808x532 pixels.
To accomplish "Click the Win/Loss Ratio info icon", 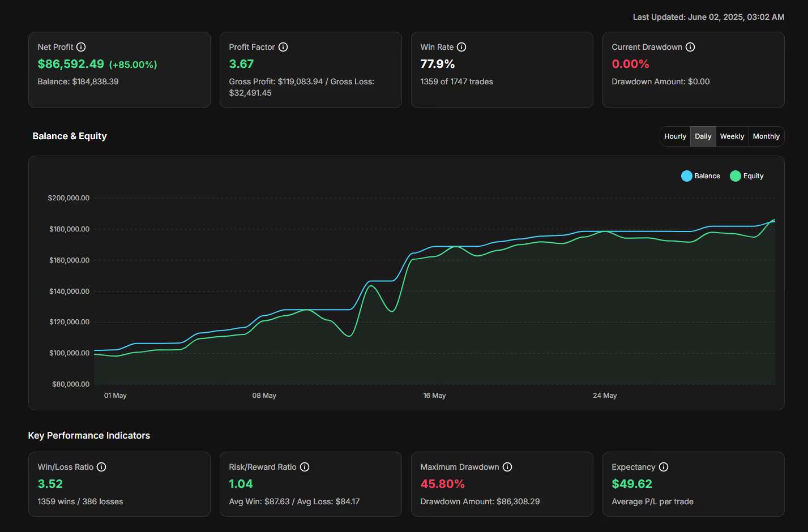I will click(x=101, y=467).
